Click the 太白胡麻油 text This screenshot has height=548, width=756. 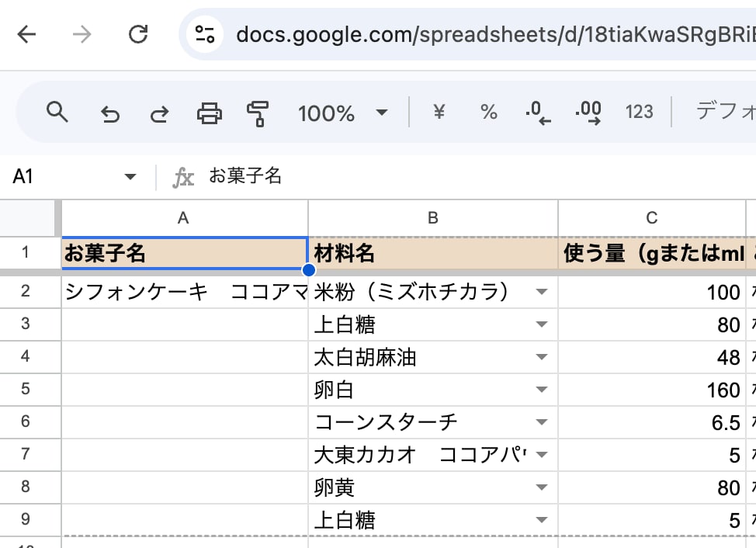click(x=365, y=357)
